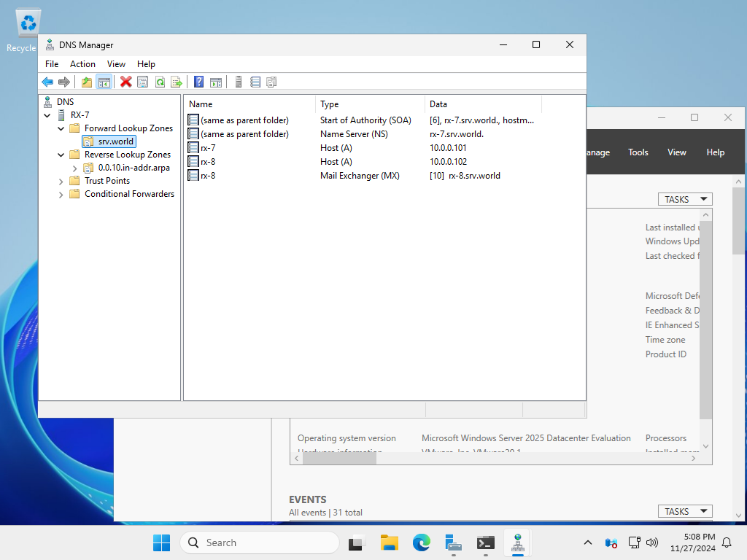Select Trust Points folder
This screenshot has width=747, height=560.
point(107,181)
